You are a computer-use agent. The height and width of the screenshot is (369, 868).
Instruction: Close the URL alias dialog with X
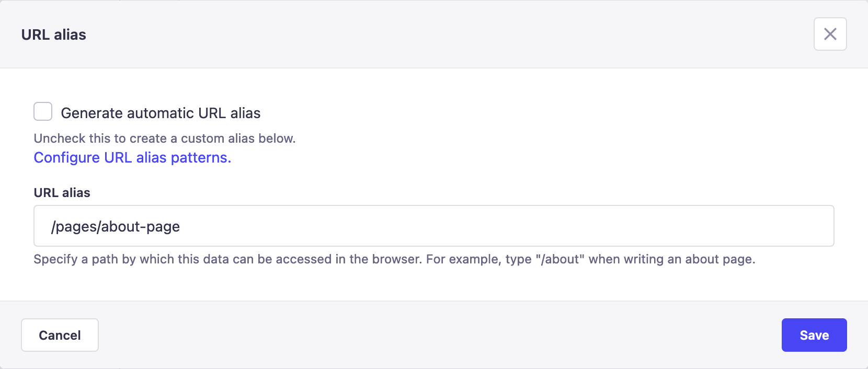830,34
